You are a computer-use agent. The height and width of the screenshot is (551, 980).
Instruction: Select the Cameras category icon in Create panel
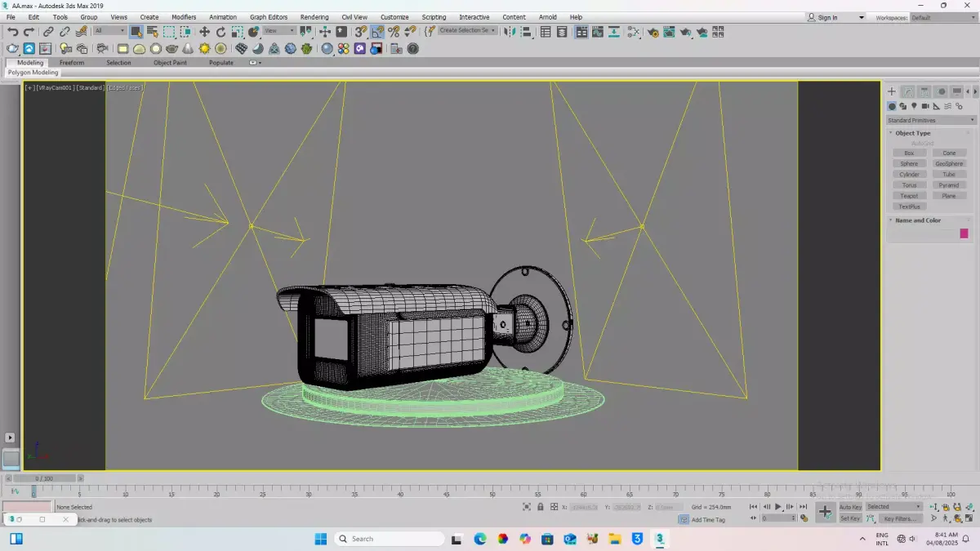[x=925, y=106]
